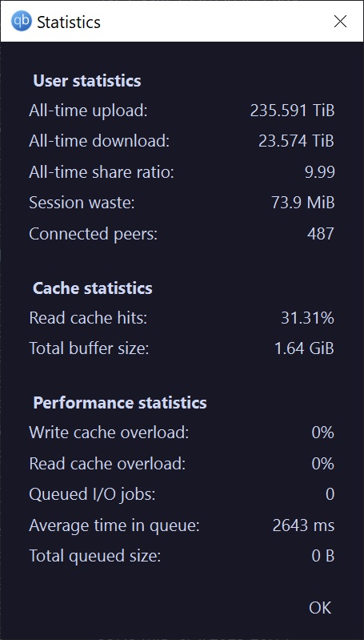The height and width of the screenshot is (640, 364).
Task: Click the Queued I/O jobs label
Action: tap(92, 494)
